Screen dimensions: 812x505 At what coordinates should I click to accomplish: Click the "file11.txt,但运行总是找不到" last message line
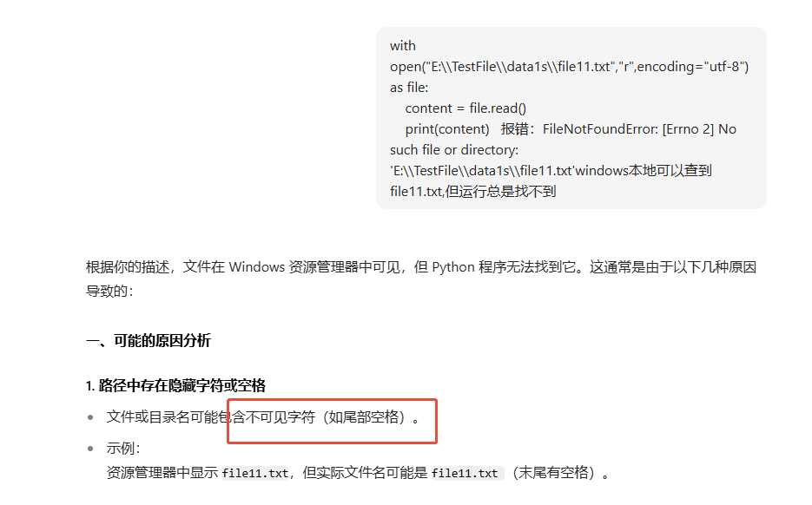[472, 192]
